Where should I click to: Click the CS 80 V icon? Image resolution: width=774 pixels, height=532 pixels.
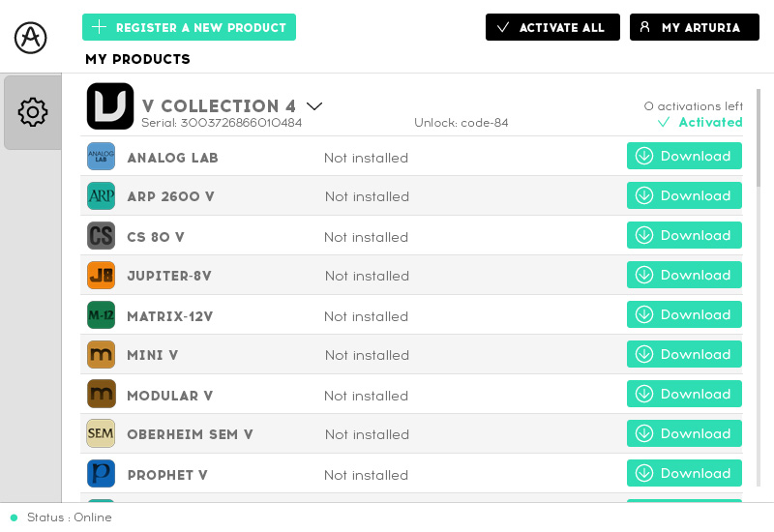point(102,236)
